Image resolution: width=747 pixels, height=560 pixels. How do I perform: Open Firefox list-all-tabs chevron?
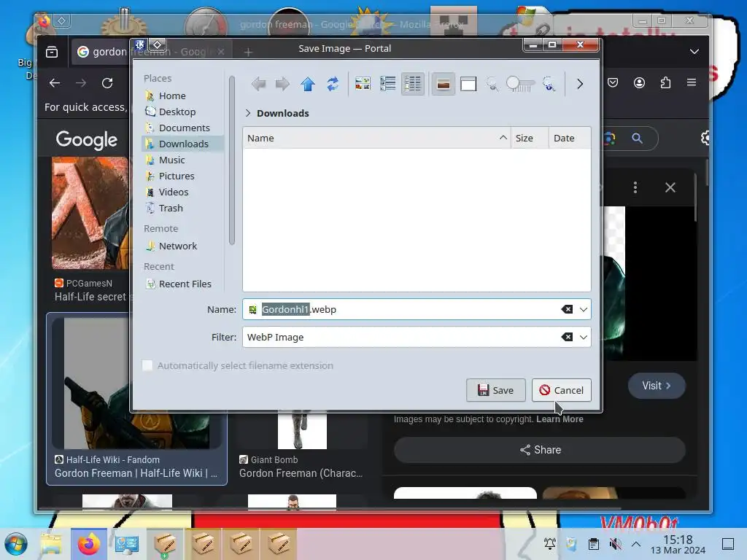pos(694,52)
